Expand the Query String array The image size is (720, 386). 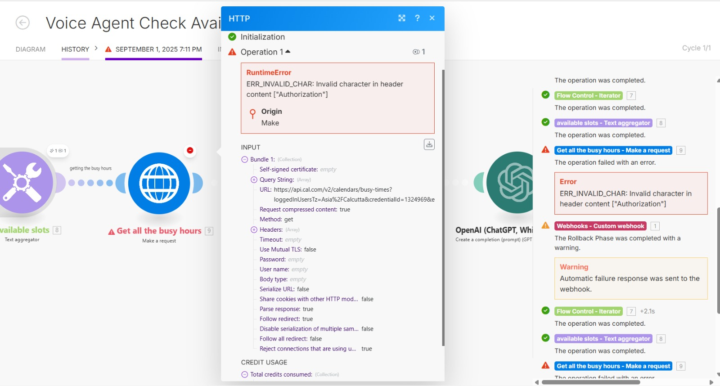tap(254, 179)
